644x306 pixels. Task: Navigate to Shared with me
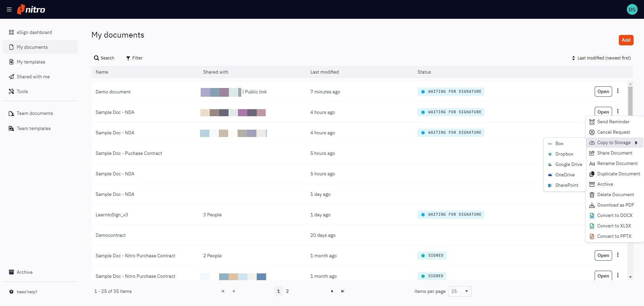[33, 77]
